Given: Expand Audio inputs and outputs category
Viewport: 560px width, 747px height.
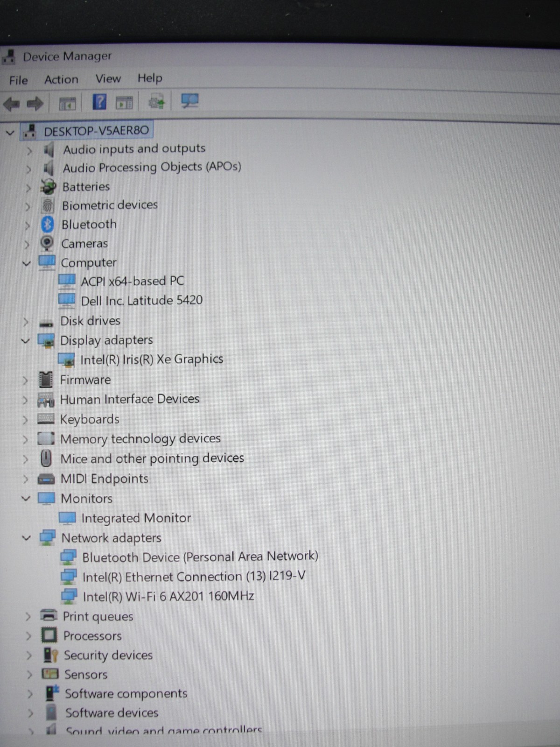Looking at the screenshot, I should [29, 151].
